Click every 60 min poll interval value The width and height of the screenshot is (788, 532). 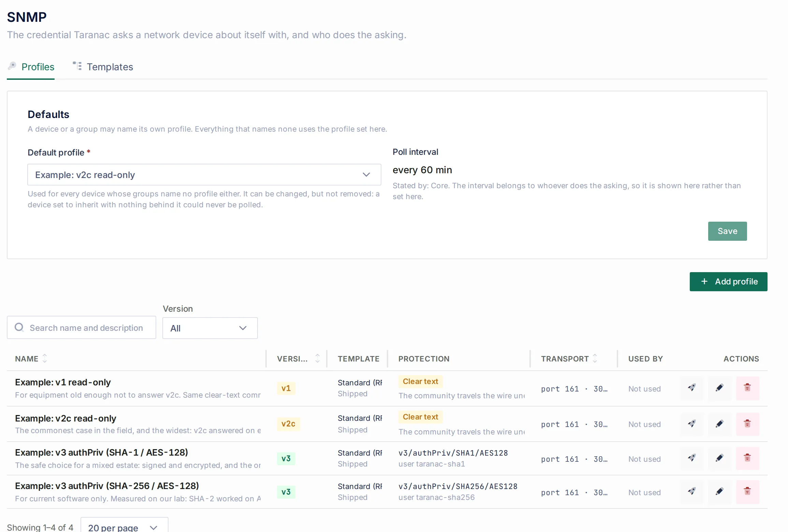pos(422,170)
